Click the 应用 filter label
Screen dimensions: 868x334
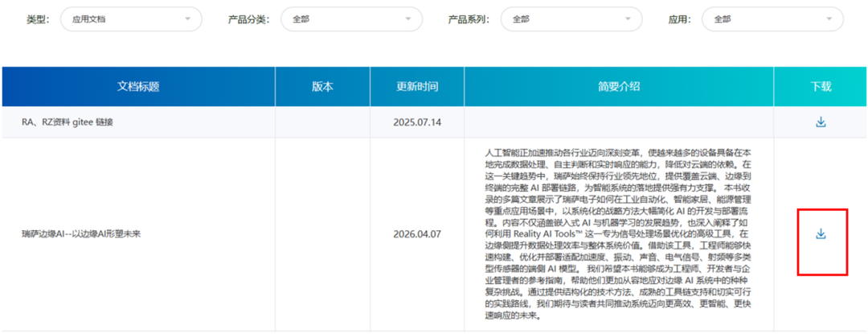click(x=680, y=19)
